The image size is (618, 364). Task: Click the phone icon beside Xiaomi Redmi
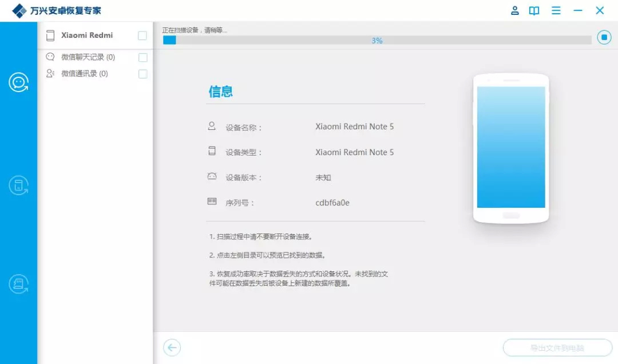tap(50, 35)
